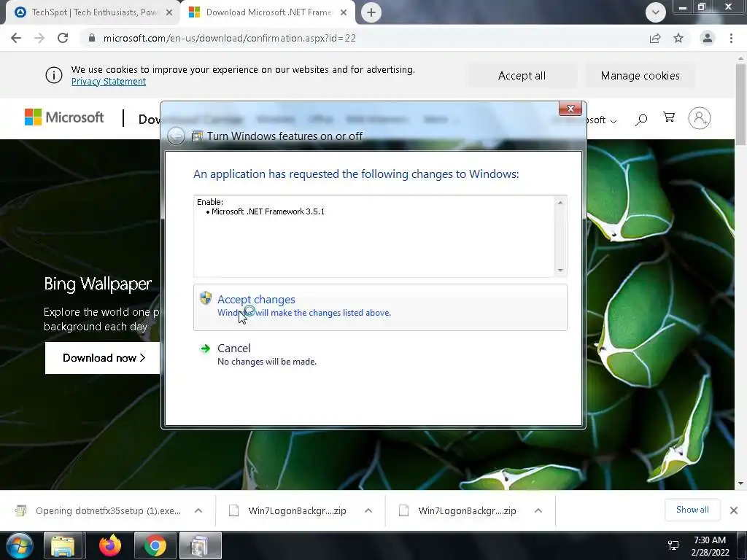Open Windows Explorer from taskbar
The width and height of the screenshot is (747, 560).
tap(63, 545)
